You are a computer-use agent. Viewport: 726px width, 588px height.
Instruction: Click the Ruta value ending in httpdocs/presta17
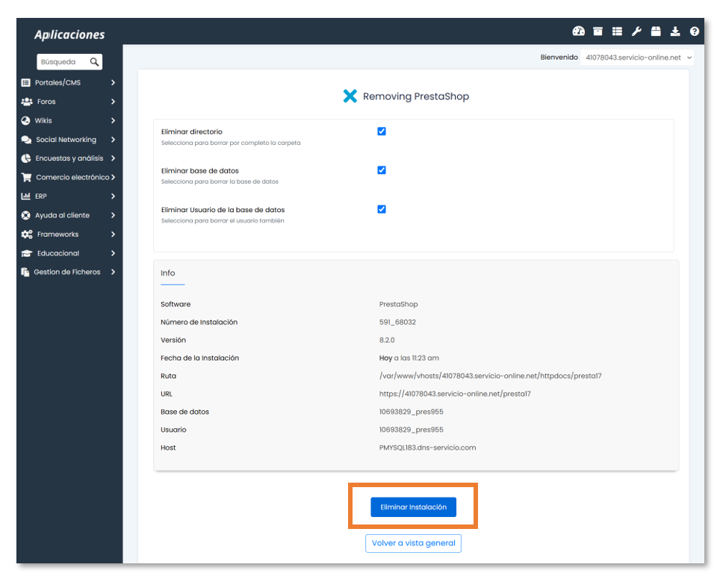(x=490, y=376)
